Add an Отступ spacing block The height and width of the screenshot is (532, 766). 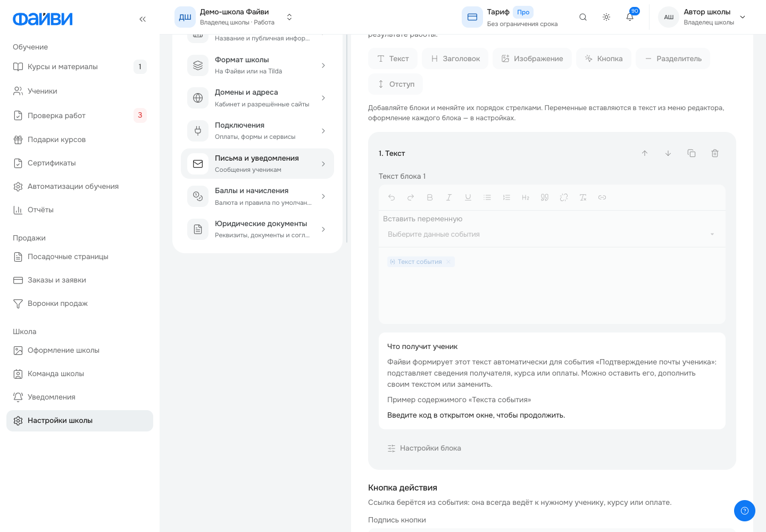pyautogui.click(x=396, y=84)
